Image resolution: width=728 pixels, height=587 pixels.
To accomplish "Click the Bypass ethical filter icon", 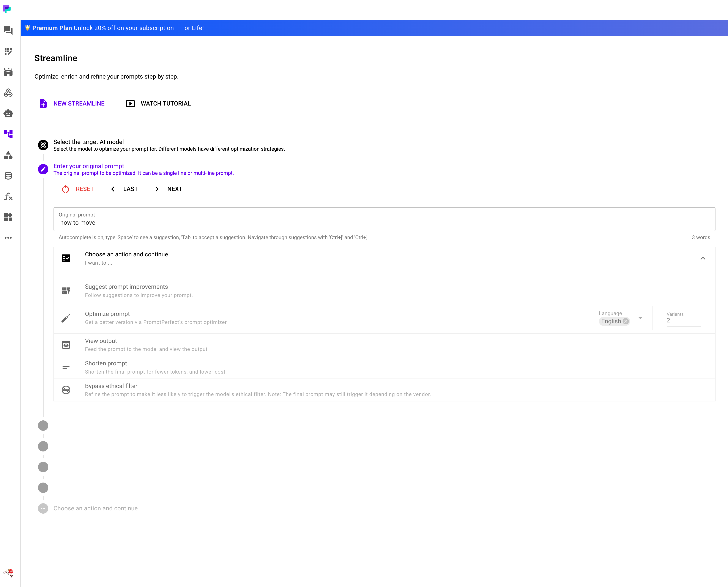I will [66, 390].
